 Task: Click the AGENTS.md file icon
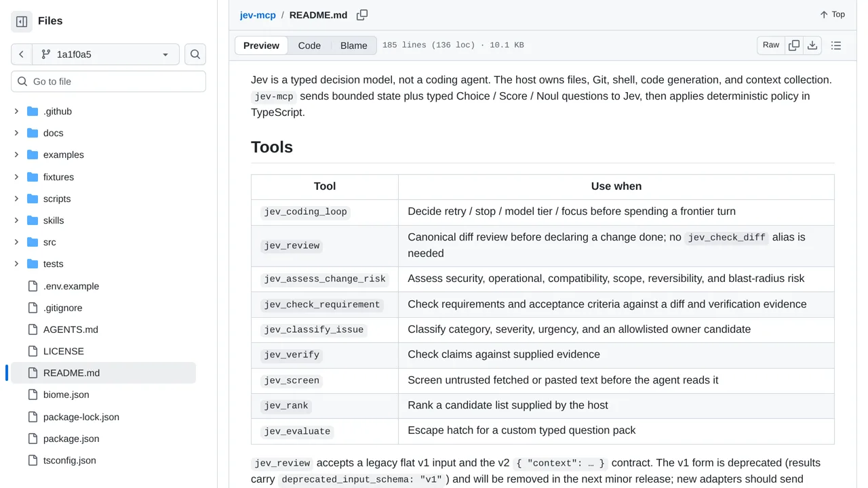point(33,329)
